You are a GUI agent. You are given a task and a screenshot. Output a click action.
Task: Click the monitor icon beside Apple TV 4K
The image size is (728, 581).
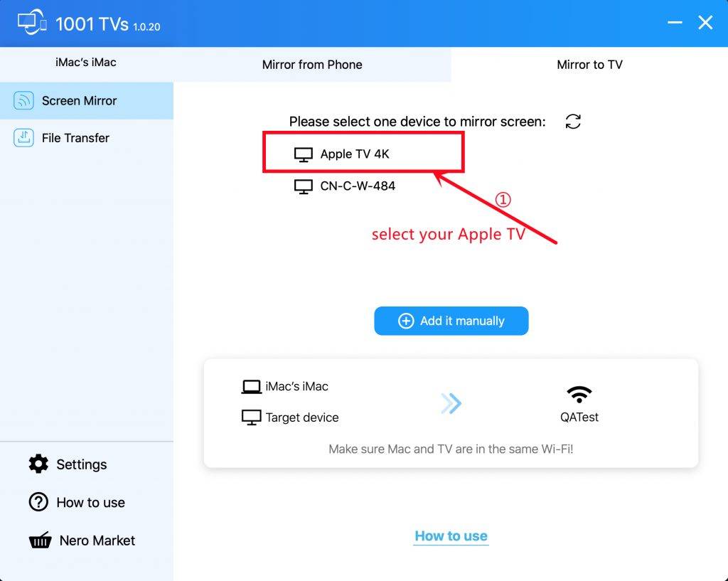pyautogui.click(x=303, y=154)
